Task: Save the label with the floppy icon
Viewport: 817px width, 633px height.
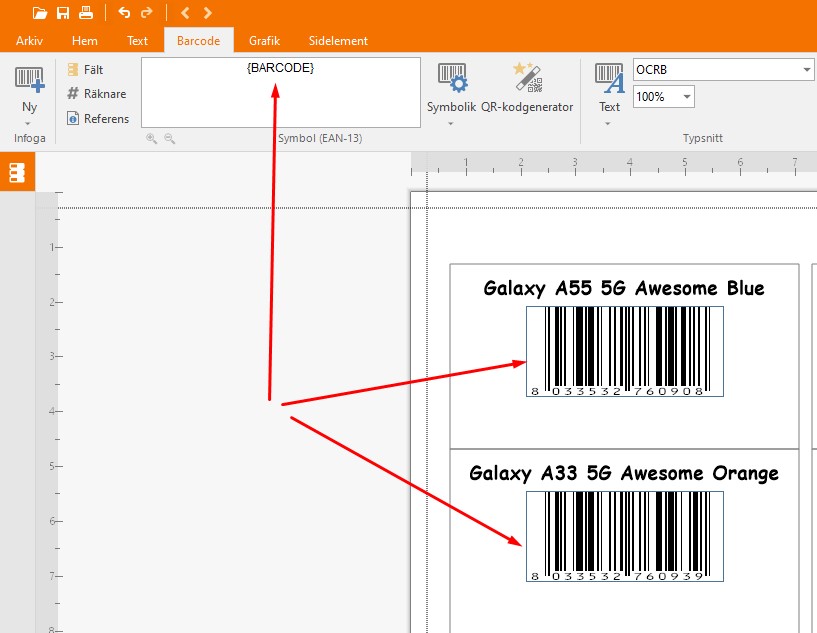Action: point(63,13)
